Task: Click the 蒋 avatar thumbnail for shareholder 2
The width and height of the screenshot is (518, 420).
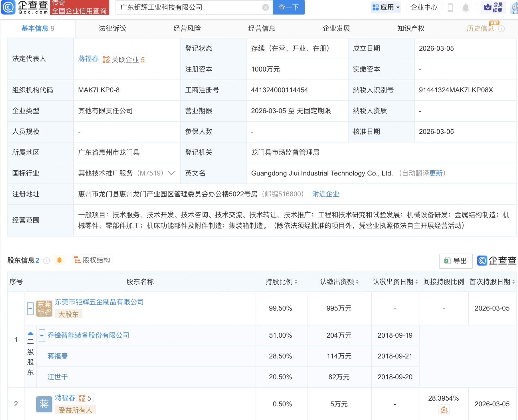Action: click(44, 404)
